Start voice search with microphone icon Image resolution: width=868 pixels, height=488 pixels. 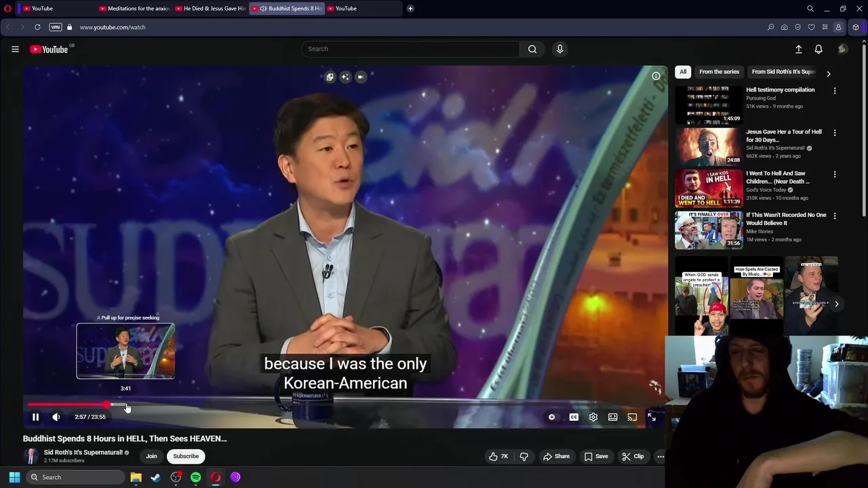tap(559, 49)
